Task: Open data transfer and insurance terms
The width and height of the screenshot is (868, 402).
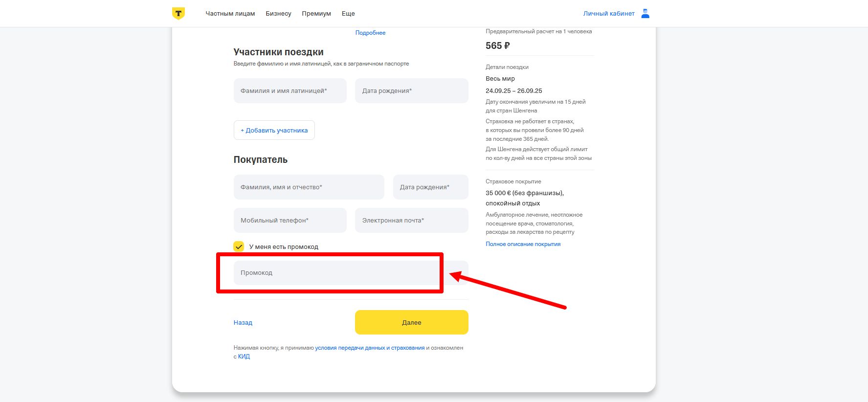Action: pos(370,347)
